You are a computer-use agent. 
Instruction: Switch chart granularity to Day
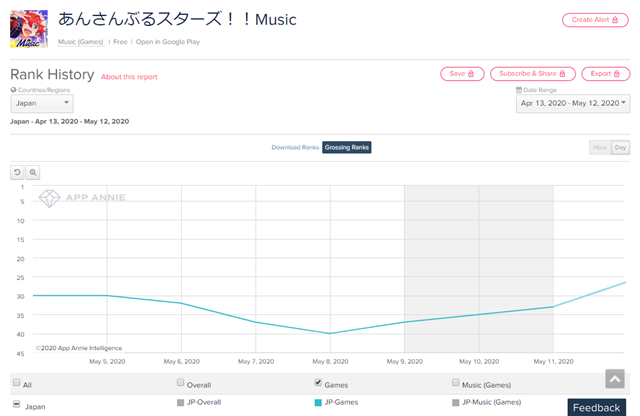[620, 147]
